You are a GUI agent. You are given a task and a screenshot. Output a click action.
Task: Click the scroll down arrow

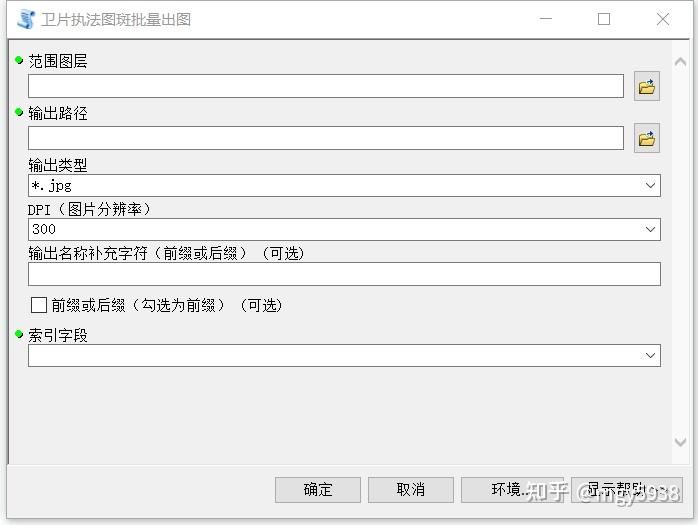pos(680,442)
